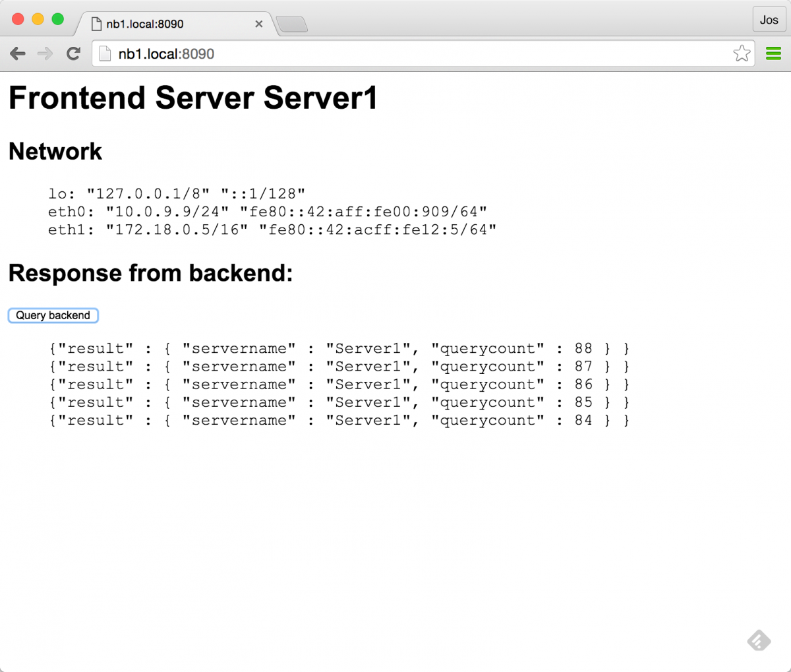Image resolution: width=791 pixels, height=672 pixels.
Task: Click the result row with querycount 85
Action: [339, 402]
